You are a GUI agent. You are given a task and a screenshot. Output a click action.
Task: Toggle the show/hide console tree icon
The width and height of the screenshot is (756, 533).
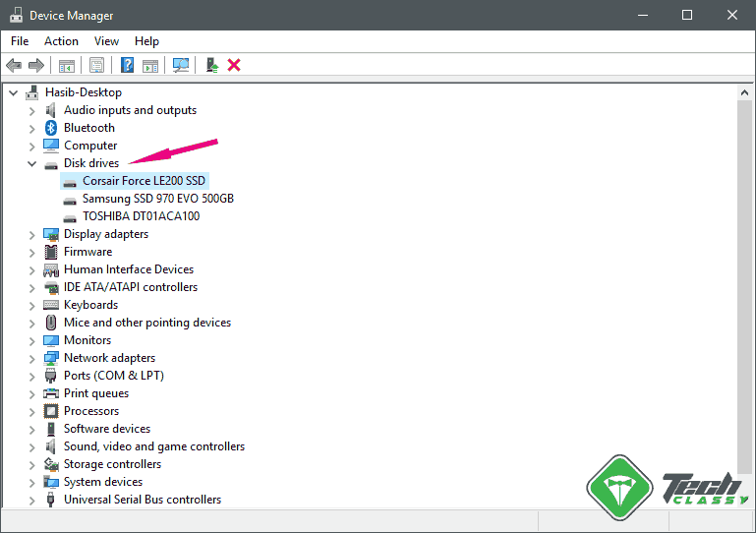(x=67, y=66)
